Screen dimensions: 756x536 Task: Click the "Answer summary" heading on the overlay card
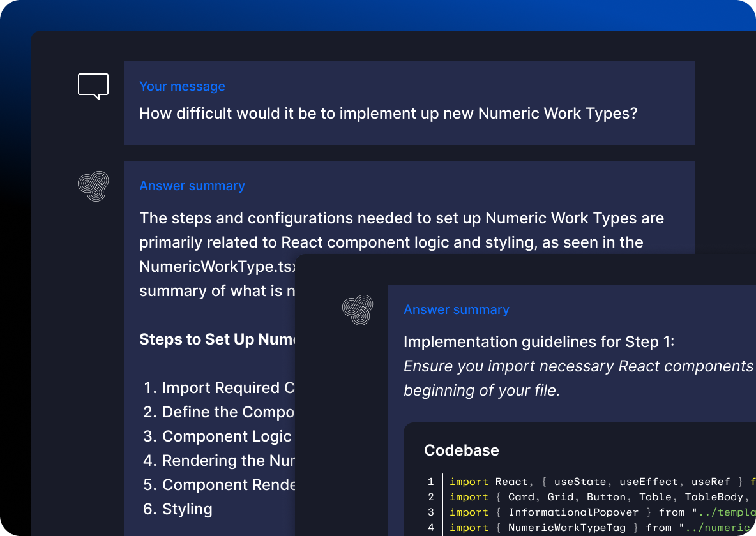(457, 309)
